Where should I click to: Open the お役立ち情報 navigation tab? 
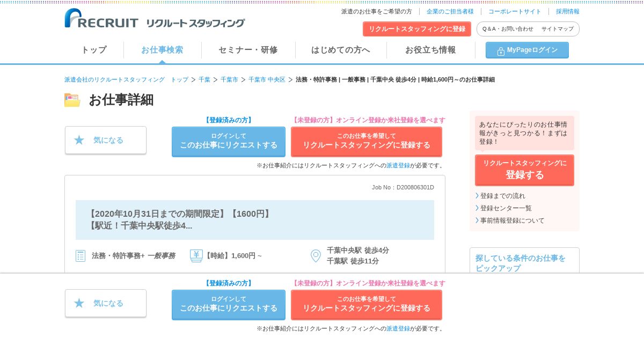430,50
